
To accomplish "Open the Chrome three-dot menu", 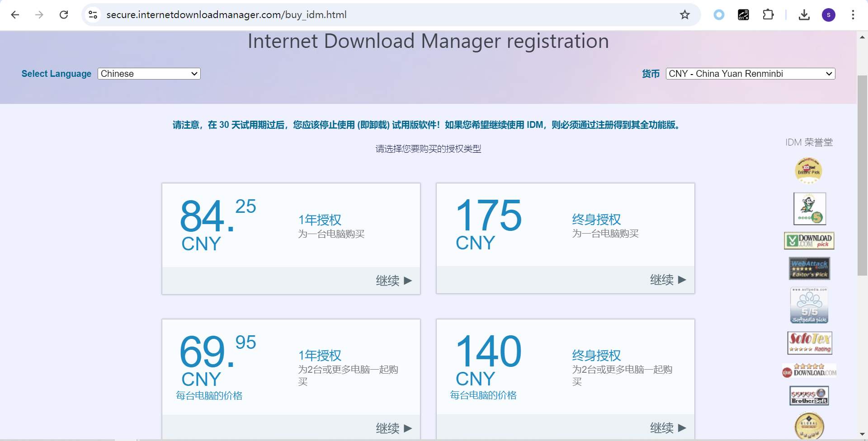I will [853, 15].
